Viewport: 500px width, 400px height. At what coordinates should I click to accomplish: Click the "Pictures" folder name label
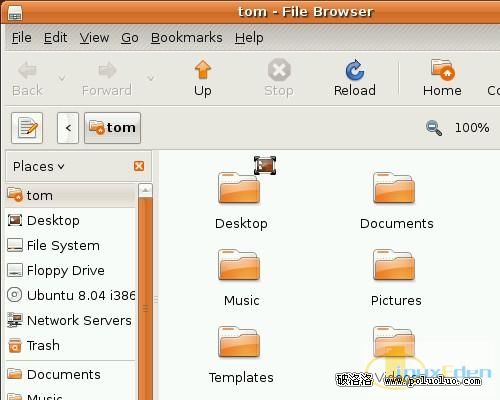pos(396,300)
